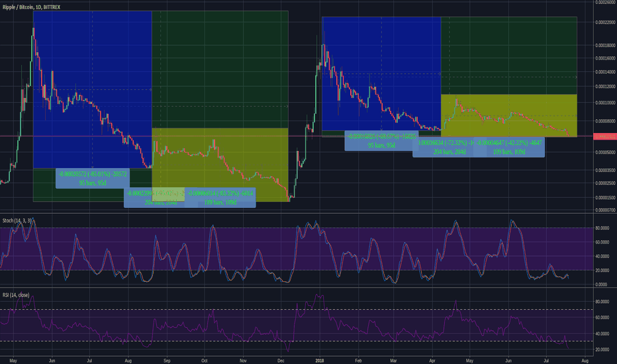Screen dimensions: 617x364
Task: Click the 80.0000 level in Stoch pane
Action: coord(602,228)
